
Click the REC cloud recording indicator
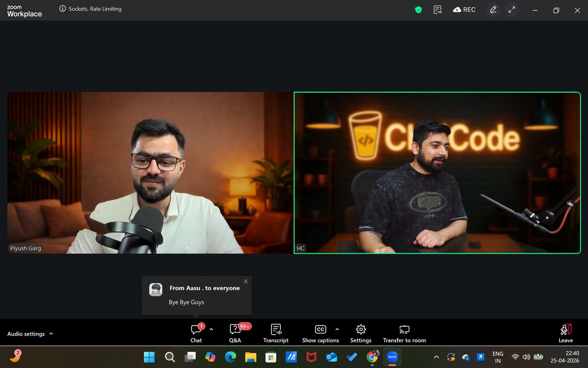(x=464, y=9)
